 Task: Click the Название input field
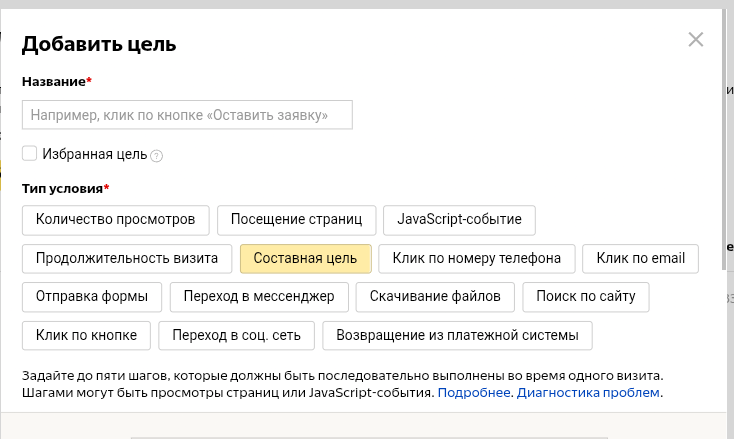[x=187, y=115]
